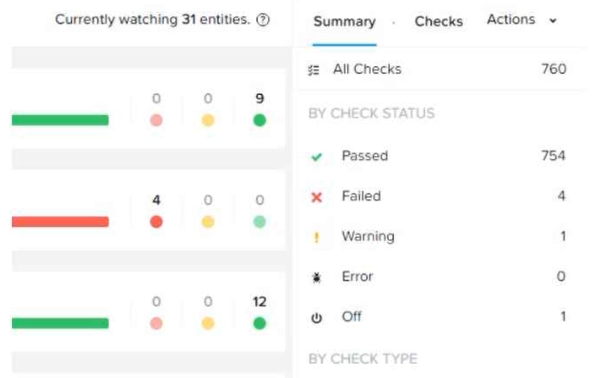Click the green dot showing 12 passed
This screenshot has height=378, width=593.
point(259,324)
